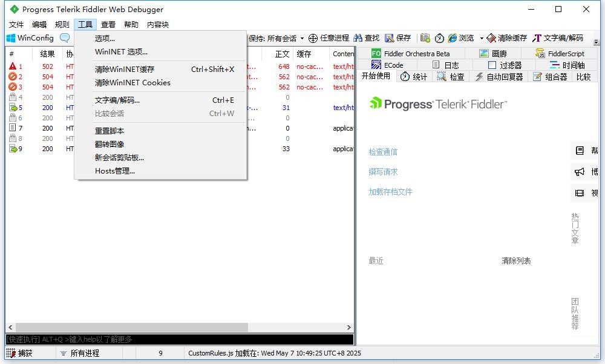The width and height of the screenshot is (605, 364).
Task: Click the megaphone blog icon
Action: click(580, 172)
